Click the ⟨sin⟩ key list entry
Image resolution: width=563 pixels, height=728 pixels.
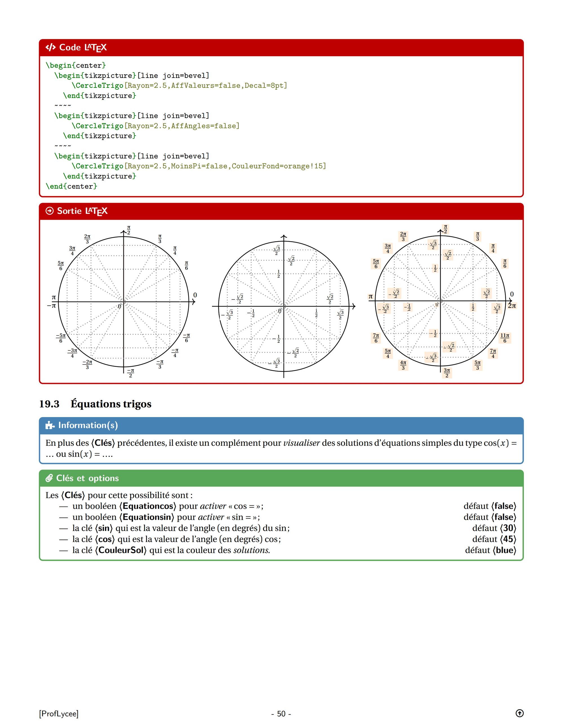181,528
